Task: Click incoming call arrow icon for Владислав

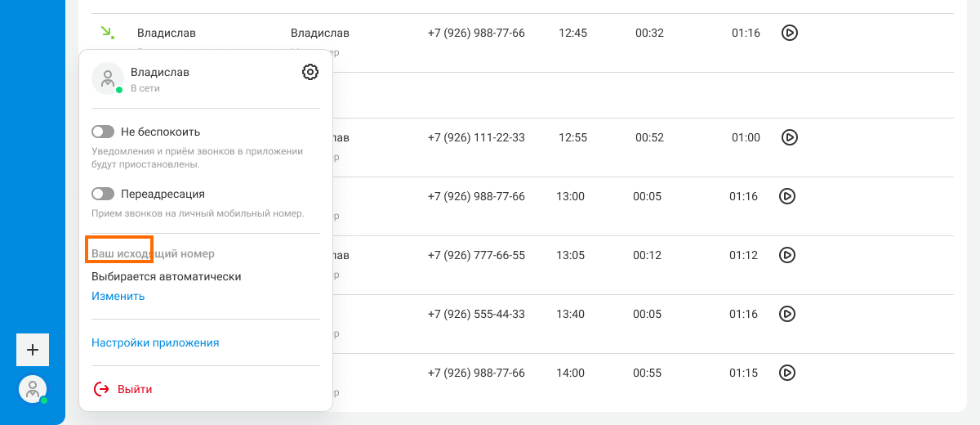Action: click(x=107, y=33)
